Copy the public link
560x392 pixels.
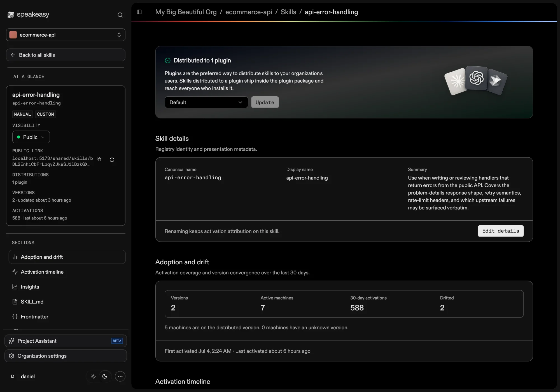[x=99, y=159]
